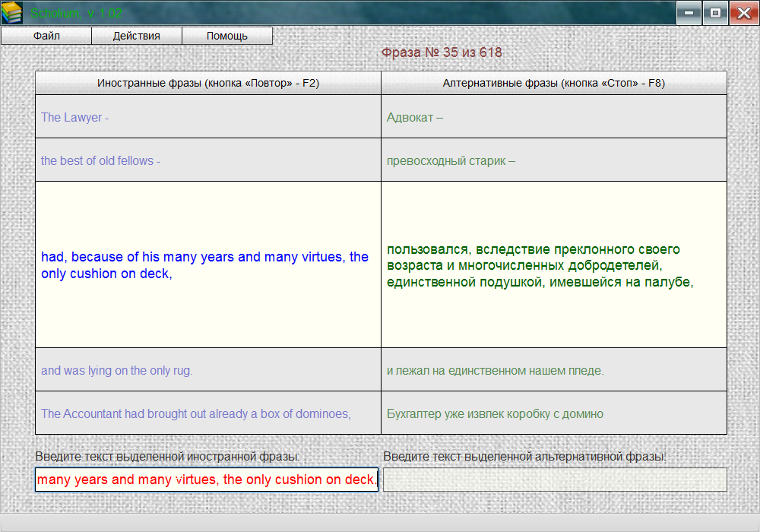This screenshot has width=760, height=532.
Task: Select 'и лежал на единственном нашем пледе' cell
Action: pos(553,370)
